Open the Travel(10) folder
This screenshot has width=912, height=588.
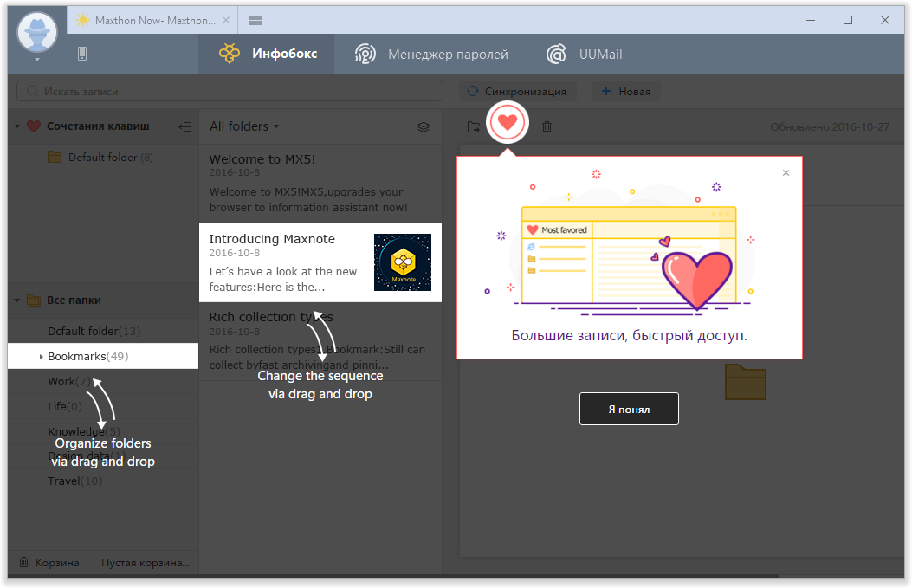[75, 481]
